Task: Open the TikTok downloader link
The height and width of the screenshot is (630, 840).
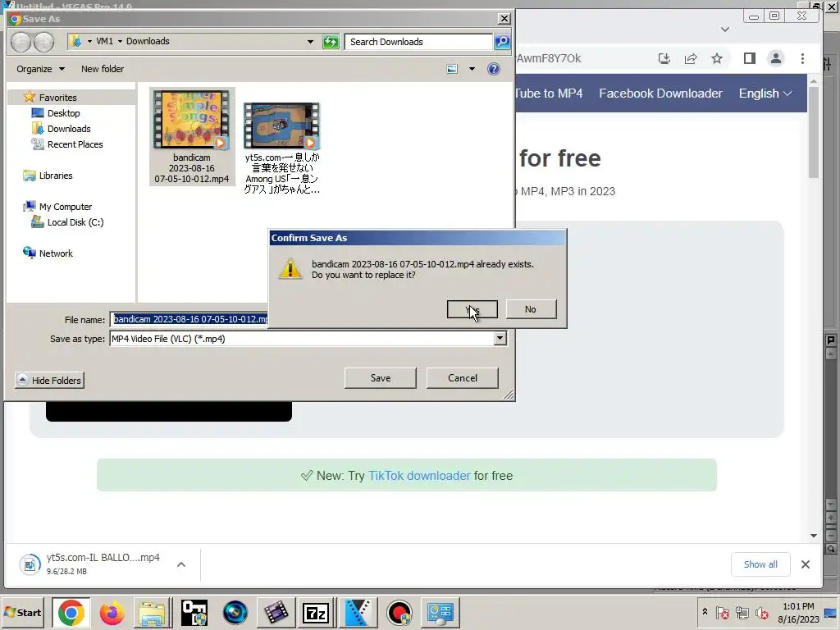Action: point(419,476)
